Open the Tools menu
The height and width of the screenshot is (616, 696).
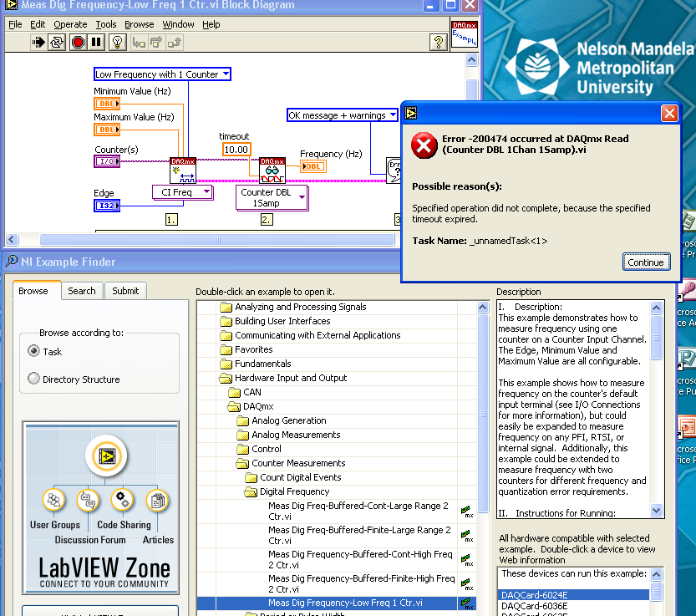click(x=106, y=24)
